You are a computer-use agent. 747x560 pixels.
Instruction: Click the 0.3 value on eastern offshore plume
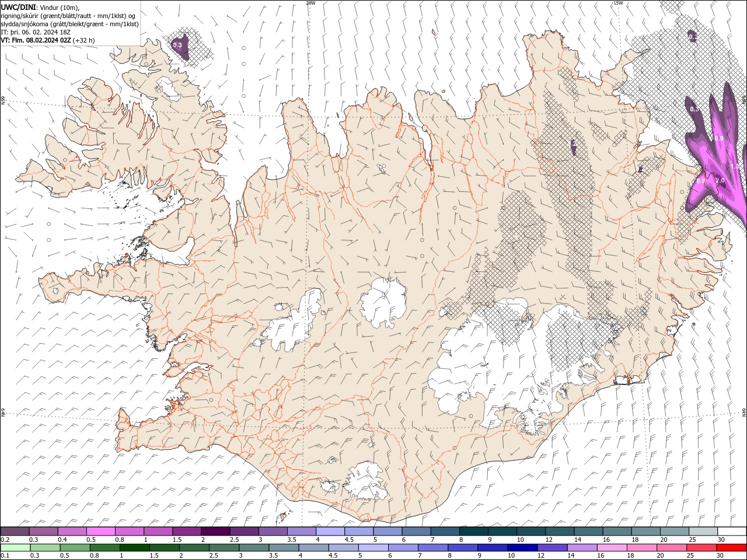694,109
